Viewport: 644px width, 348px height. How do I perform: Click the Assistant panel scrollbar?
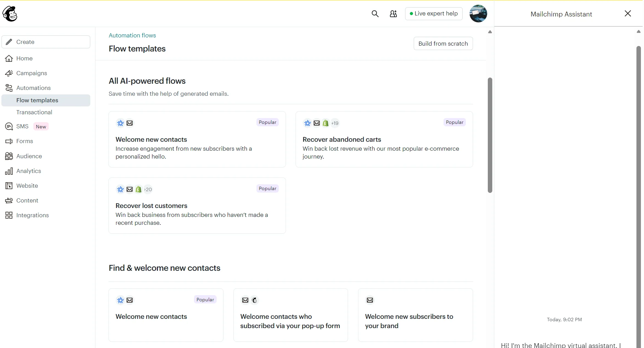(639, 196)
